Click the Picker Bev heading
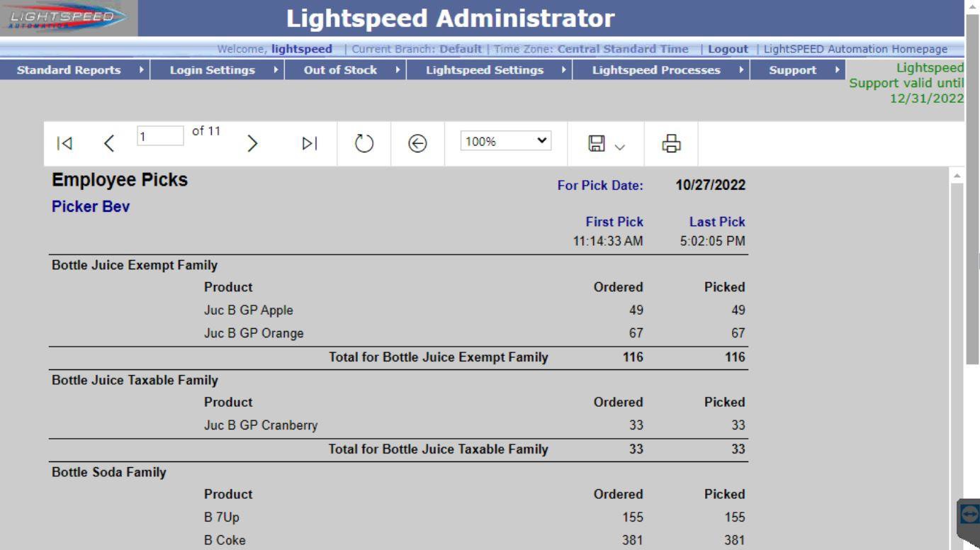This screenshot has height=550, width=980. pos(91,207)
